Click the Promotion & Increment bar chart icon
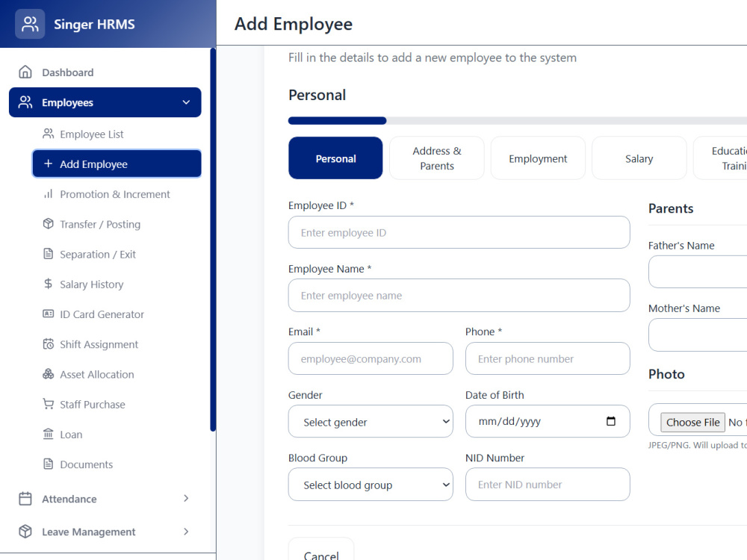 48,194
